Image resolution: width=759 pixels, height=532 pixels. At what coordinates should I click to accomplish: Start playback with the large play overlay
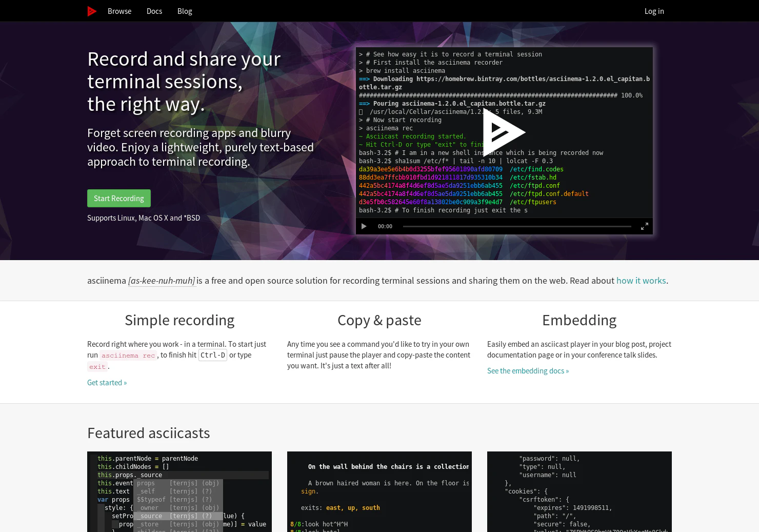click(x=504, y=132)
